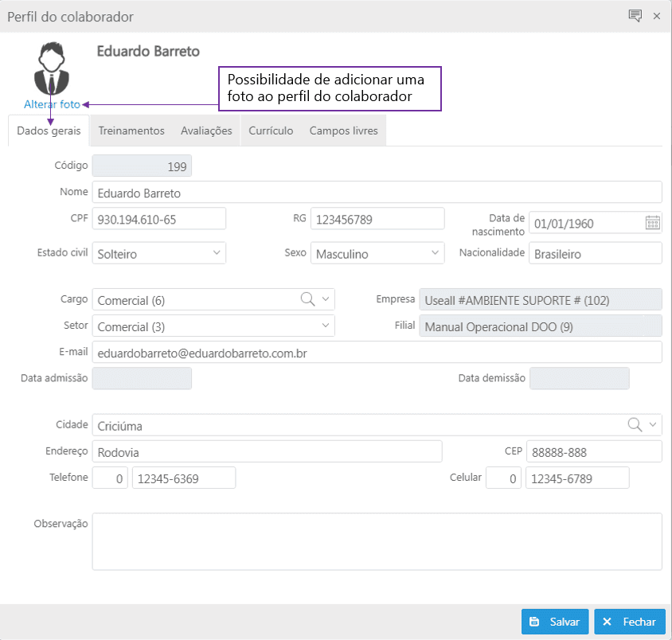
Task: Go to the Currículo tab
Action: 271,131
